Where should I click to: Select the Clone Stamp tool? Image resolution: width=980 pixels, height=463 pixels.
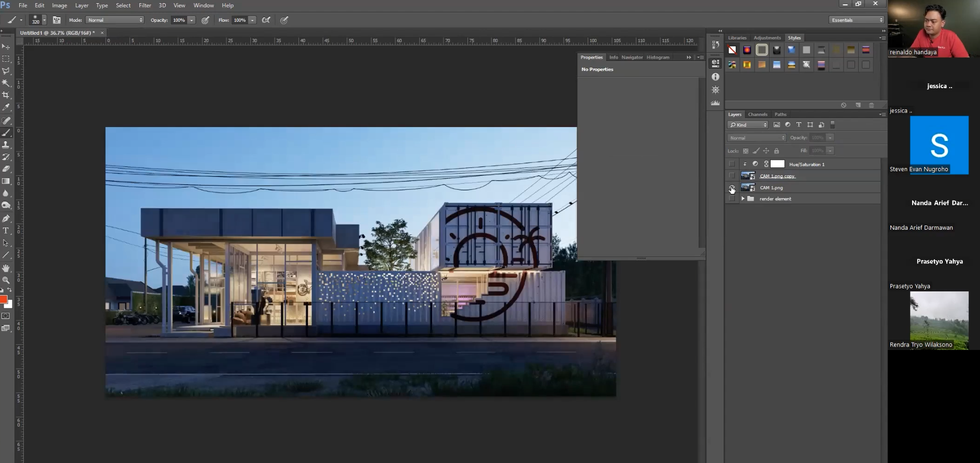(6, 145)
